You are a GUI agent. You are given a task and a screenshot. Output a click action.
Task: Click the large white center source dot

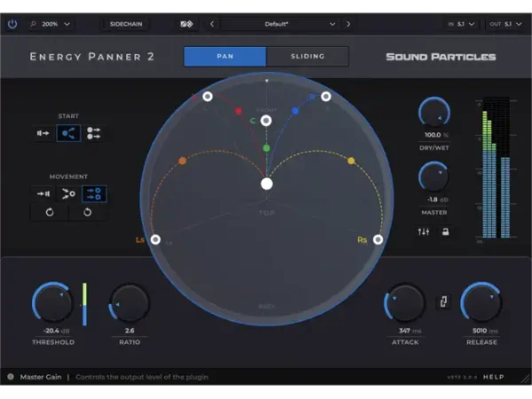tap(267, 184)
